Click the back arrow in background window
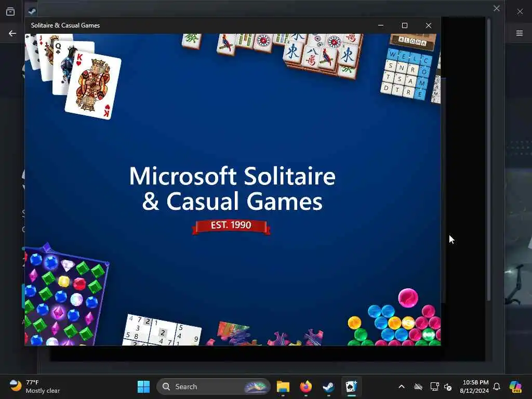Screen dimensions: 532x399 coord(12,33)
